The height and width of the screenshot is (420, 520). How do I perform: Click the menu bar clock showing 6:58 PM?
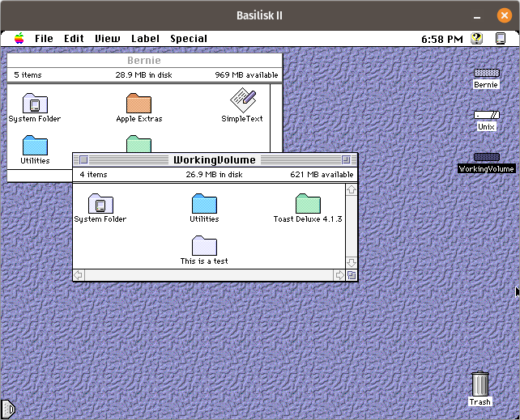click(x=441, y=39)
